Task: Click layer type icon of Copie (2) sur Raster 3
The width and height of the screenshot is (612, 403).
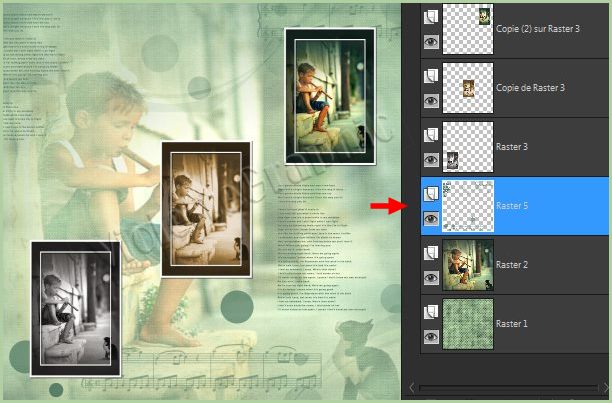Action: [430, 15]
